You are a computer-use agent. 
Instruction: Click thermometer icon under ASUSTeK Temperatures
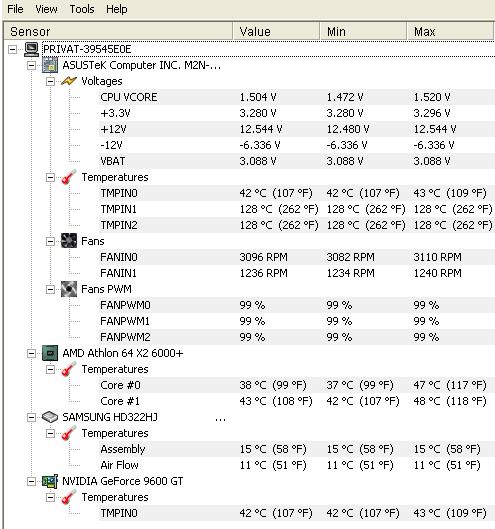[69, 177]
